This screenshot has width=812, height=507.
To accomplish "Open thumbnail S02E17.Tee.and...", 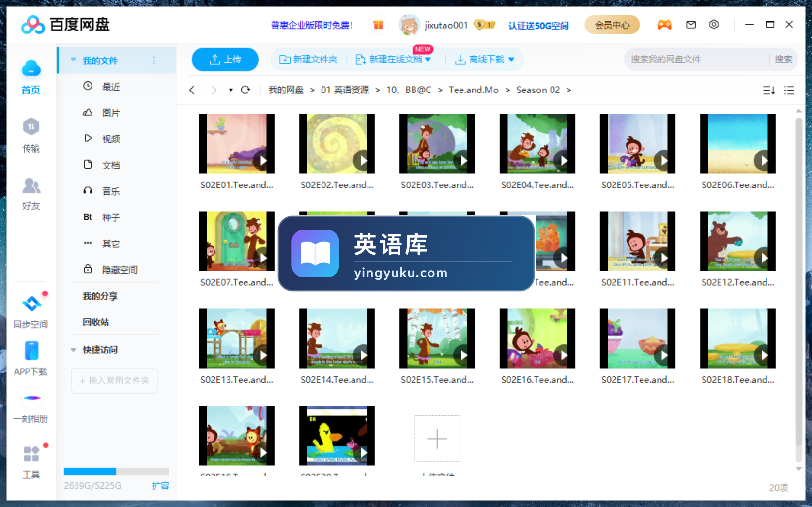I will (638, 338).
